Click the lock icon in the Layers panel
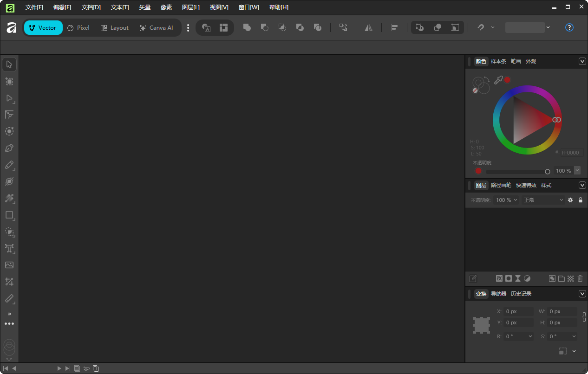This screenshot has width=588, height=374. tap(581, 200)
